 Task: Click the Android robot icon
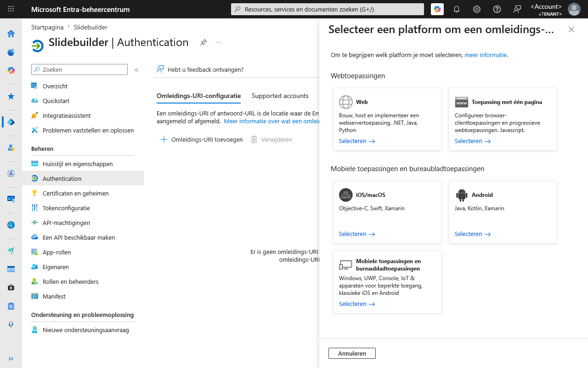pyautogui.click(x=462, y=195)
